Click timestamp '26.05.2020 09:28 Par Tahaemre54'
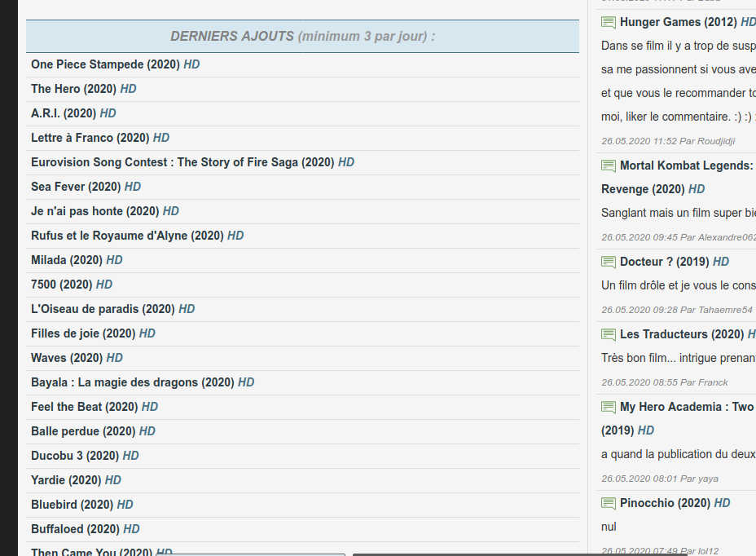 coord(676,310)
